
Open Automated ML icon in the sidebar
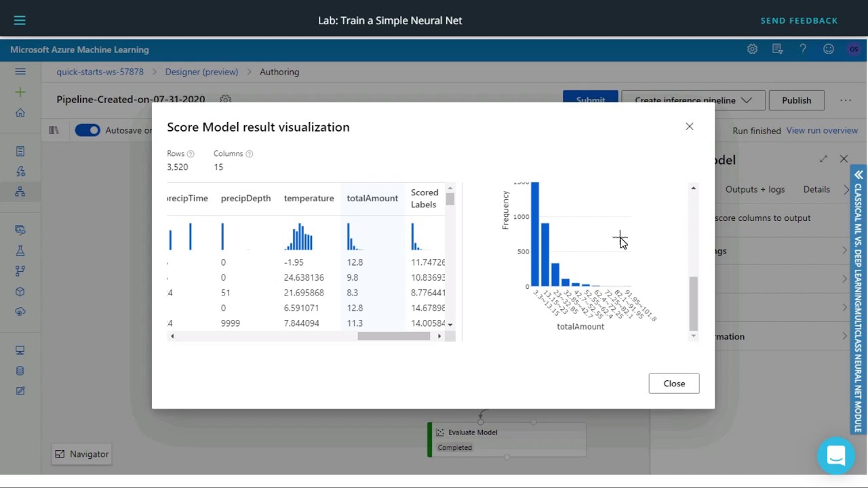click(20, 171)
